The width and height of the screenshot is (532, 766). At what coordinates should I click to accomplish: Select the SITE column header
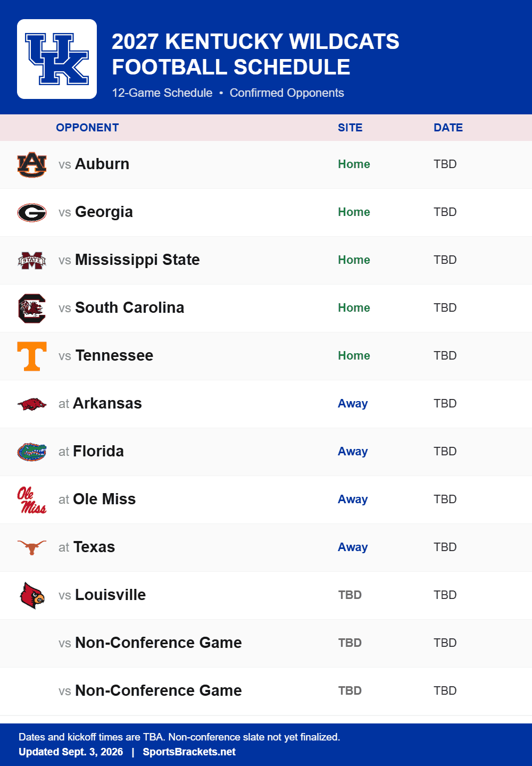pos(350,128)
